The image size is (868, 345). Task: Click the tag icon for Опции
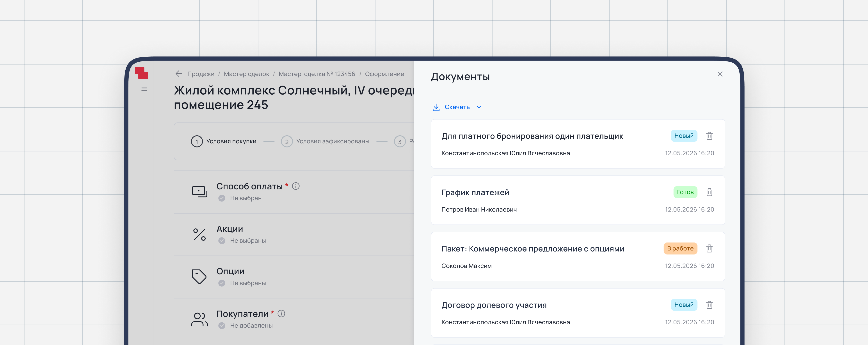click(x=199, y=277)
